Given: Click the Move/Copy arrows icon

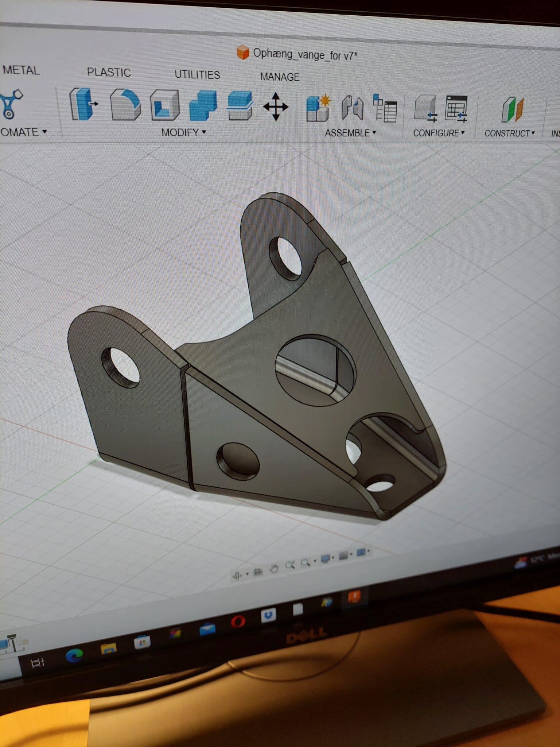Looking at the screenshot, I should tap(276, 107).
